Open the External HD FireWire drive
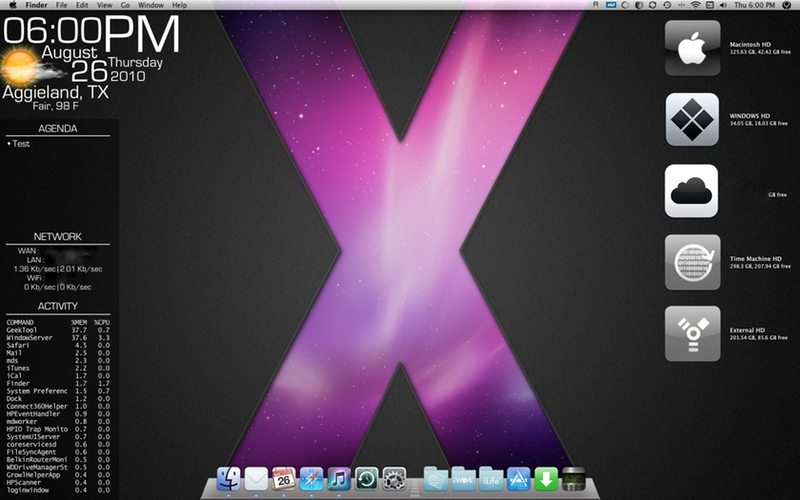The height and width of the screenshot is (500, 800). (x=692, y=334)
